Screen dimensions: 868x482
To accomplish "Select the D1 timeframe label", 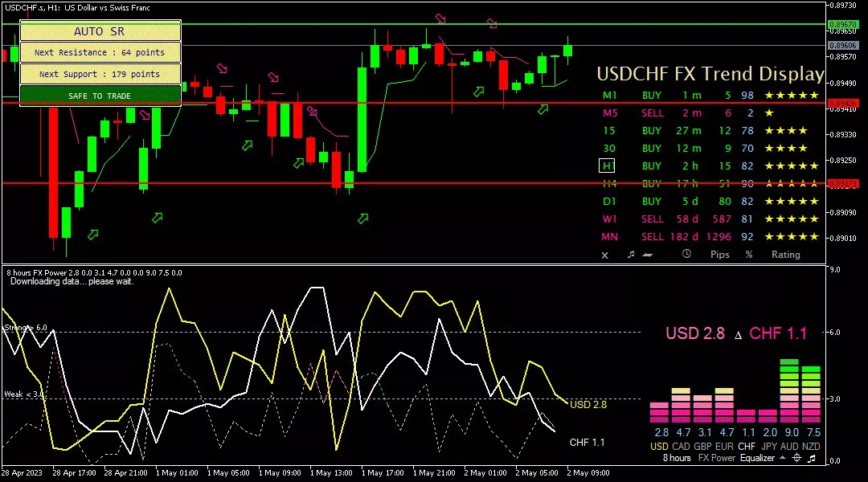I will coord(609,202).
